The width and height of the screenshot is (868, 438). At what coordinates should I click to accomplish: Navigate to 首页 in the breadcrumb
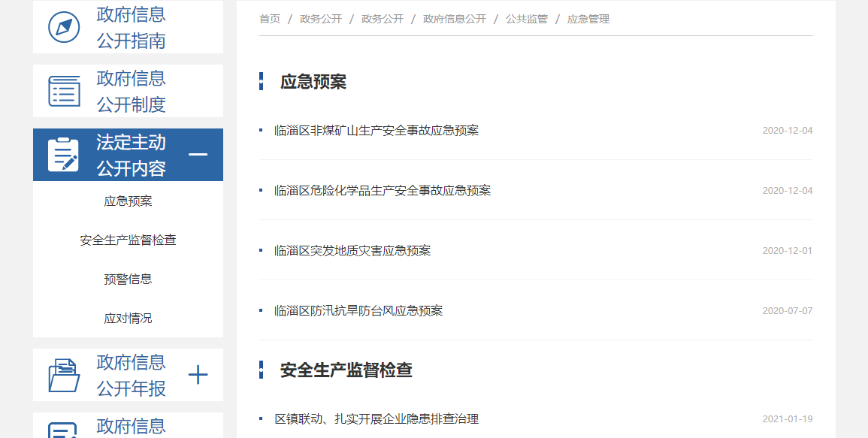(x=270, y=19)
